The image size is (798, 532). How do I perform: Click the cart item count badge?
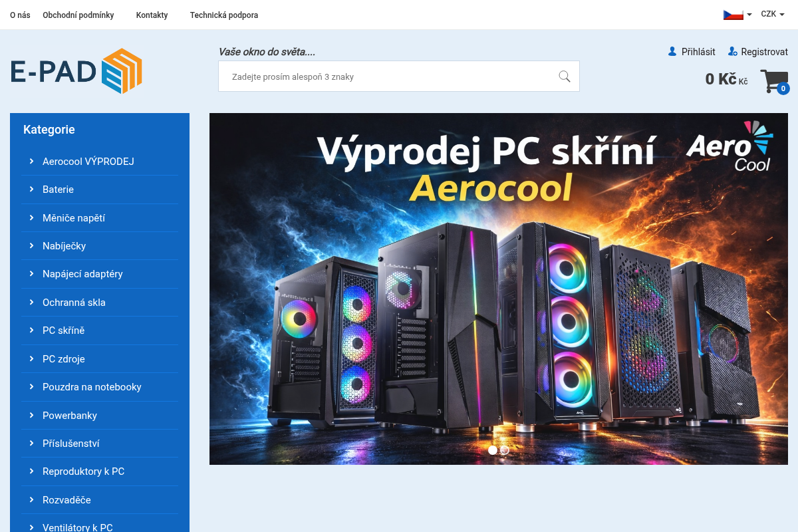783,88
